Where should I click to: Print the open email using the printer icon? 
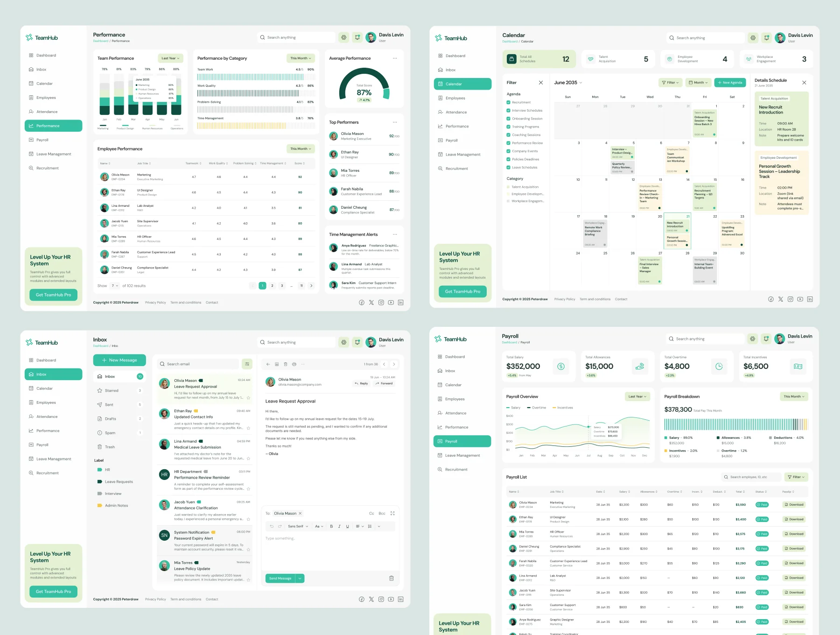[294, 364]
